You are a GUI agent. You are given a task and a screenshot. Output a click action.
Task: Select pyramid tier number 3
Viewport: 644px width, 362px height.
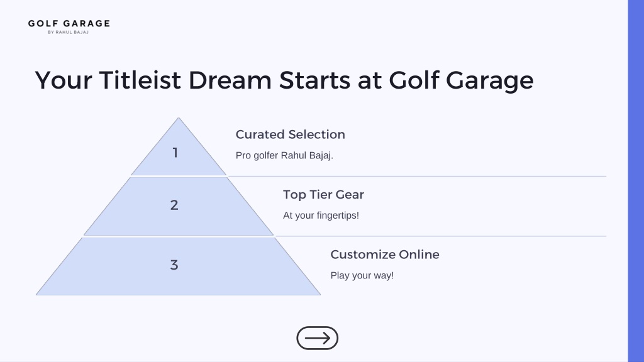pyautogui.click(x=178, y=266)
